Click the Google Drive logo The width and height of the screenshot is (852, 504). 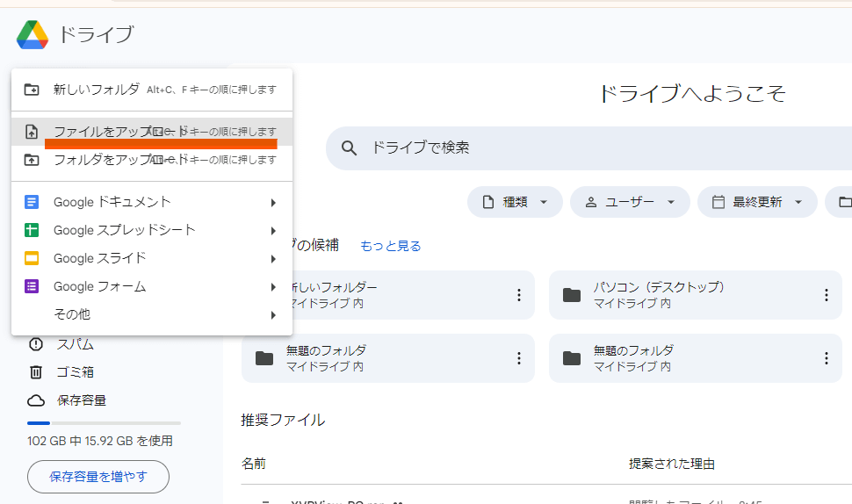click(32, 35)
